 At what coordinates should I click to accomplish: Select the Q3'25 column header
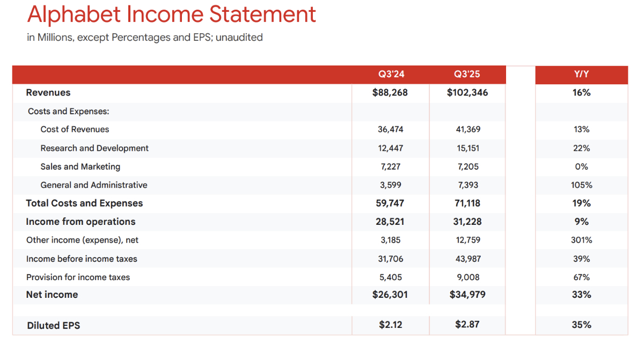467,75
